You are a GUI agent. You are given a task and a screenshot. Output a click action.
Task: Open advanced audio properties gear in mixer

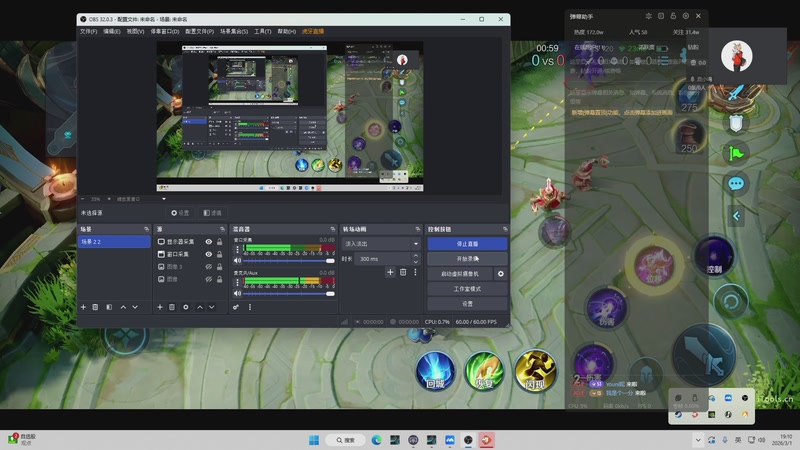pyautogui.click(x=236, y=307)
